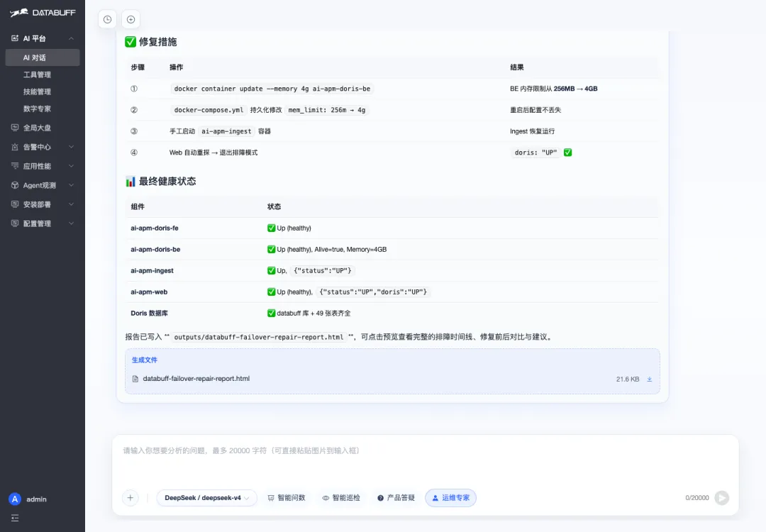The image size is (766, 532).
Task: Click the docker container update command
Action: [x=272, y=89]
